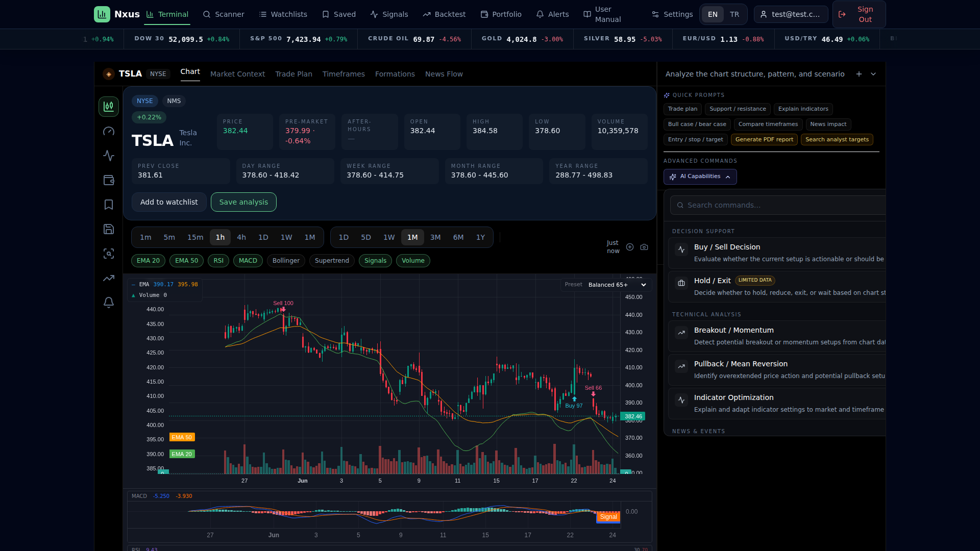Click the TSLA symbol logo icon
The height and width of the screenshot is (551, 980).
click(x=109, y=74)
